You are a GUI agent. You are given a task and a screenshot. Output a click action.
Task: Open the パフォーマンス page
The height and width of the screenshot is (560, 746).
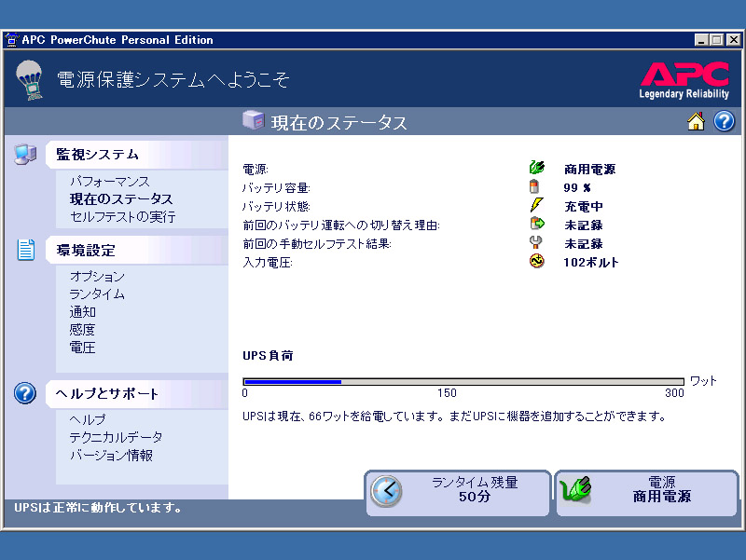(x=109, y=181)
